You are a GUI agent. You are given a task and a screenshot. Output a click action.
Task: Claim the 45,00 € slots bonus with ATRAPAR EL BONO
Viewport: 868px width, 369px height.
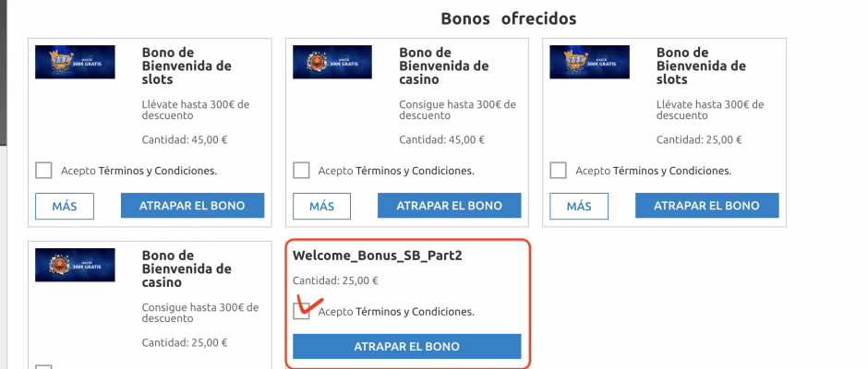coord(192,206)
